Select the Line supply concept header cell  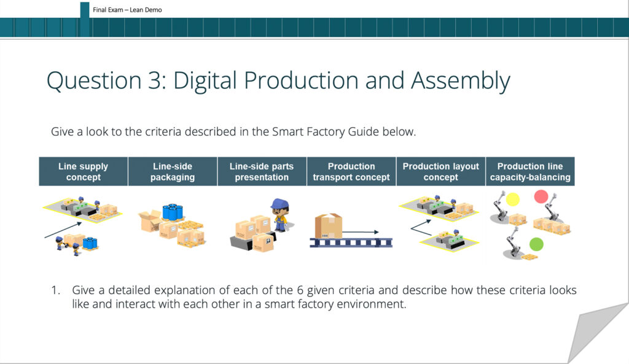tap(84, 172)
